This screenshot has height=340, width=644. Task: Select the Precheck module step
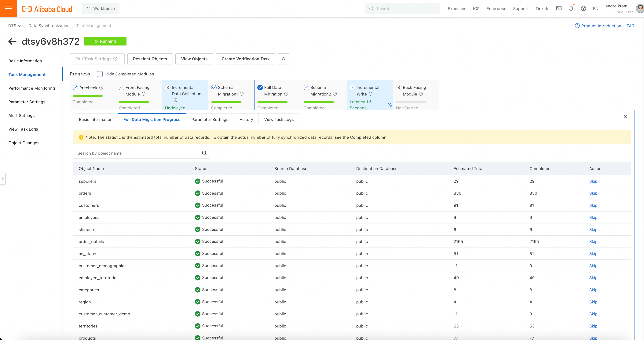93,95
